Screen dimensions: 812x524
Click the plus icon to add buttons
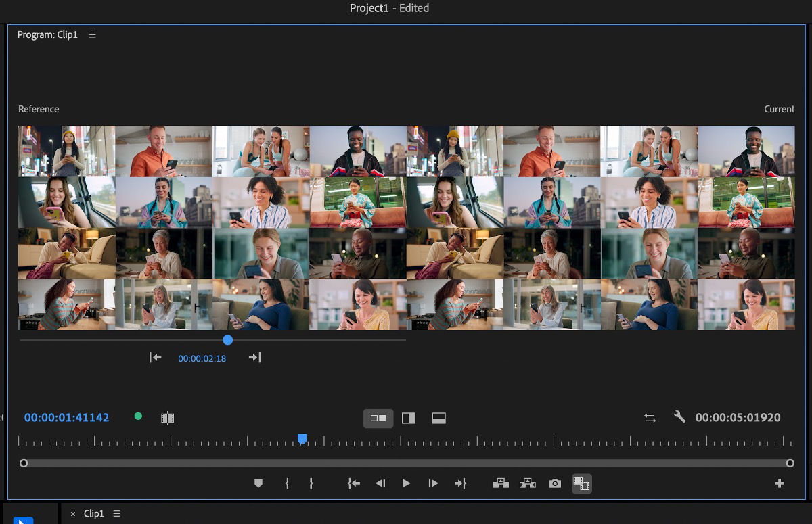tap(778, 483)
